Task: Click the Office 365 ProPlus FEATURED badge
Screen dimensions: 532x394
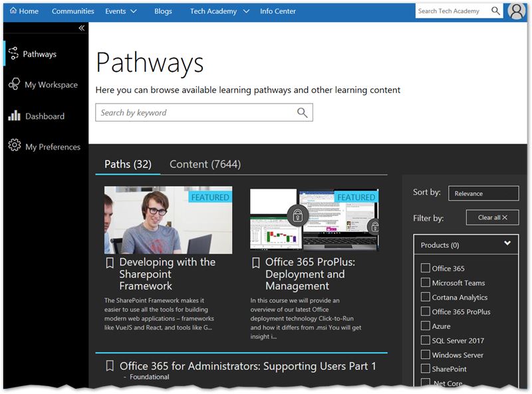Action: click(x=356, y=197)
